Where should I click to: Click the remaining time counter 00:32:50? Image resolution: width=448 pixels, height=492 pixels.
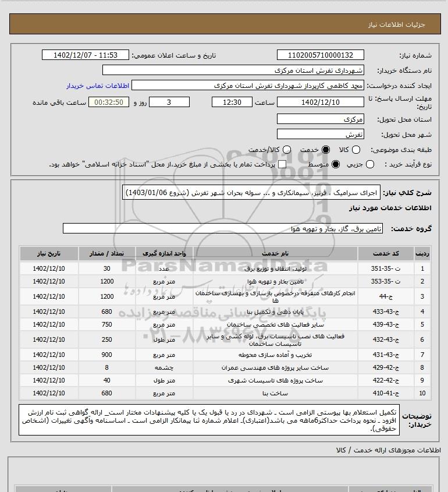pos(109,102)
